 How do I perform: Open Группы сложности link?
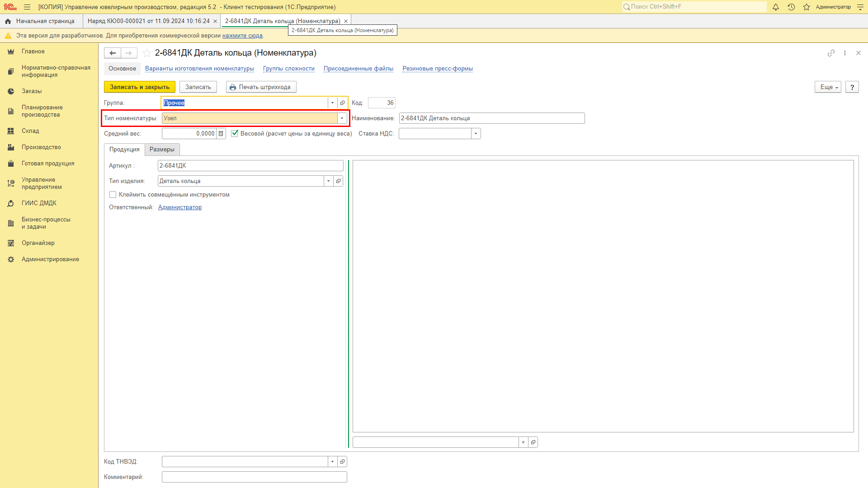tap(288, 69)
